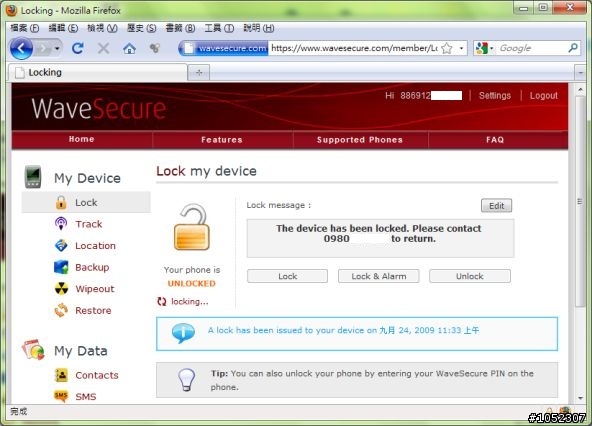Click the page scrollbar down arrow
592x426 pixels.
[x=580, y=398]
